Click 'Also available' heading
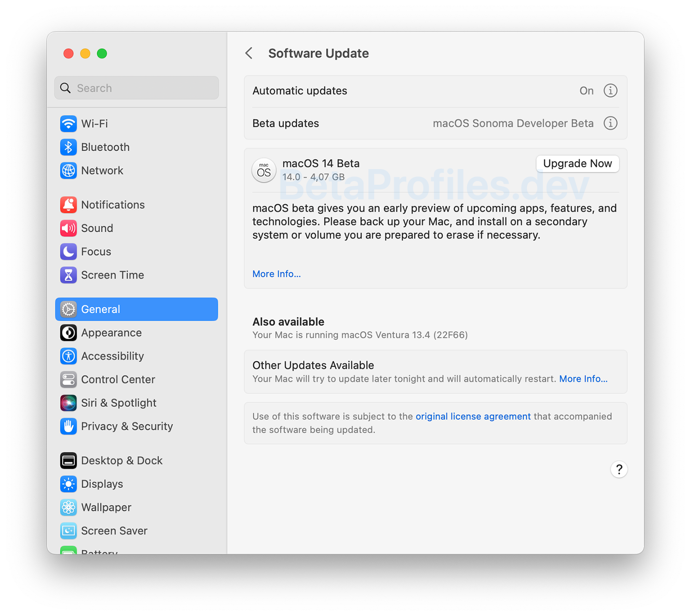The image size is (691, 616). pos(288,322)
